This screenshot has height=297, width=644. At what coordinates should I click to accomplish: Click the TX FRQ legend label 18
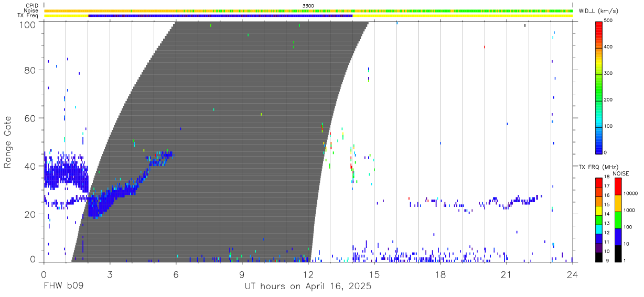pyautogui.click(x=607, y=177)
